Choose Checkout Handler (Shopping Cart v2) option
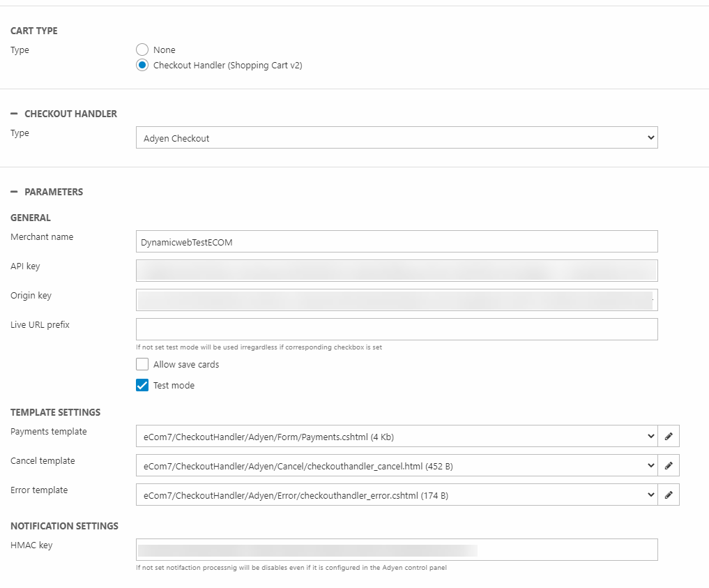The width and height of the screenshot is (709, 588). [142, 65]
